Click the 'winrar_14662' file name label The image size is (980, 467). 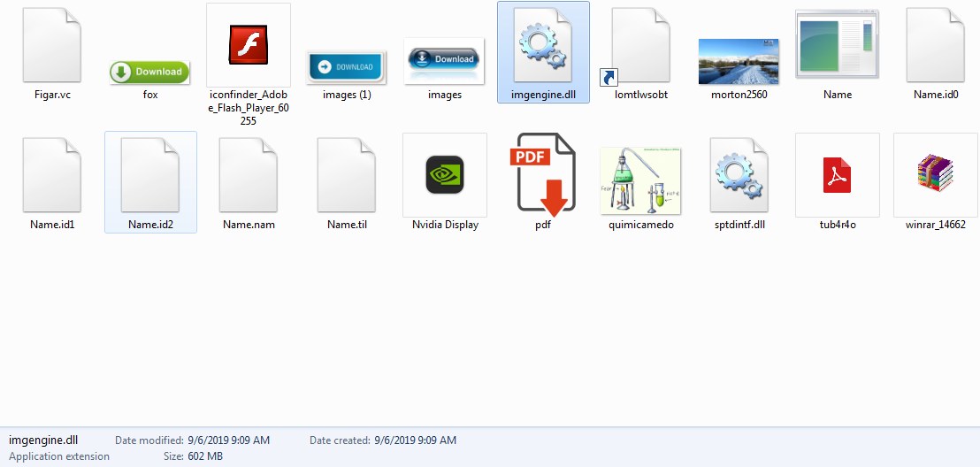pos(936,225)
